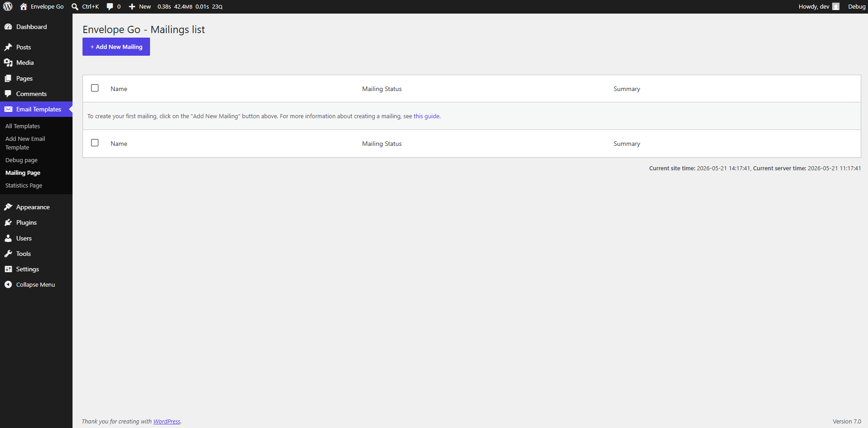The image size is (868, 428).
Task: Open Ctrl+K search magnifier icon
Action: (x=75, y=6)
